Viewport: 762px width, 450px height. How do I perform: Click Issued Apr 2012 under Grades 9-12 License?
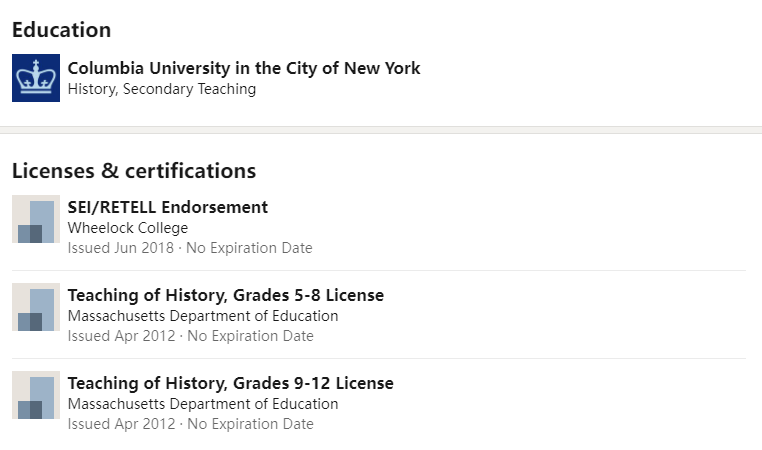click(121, 424)
